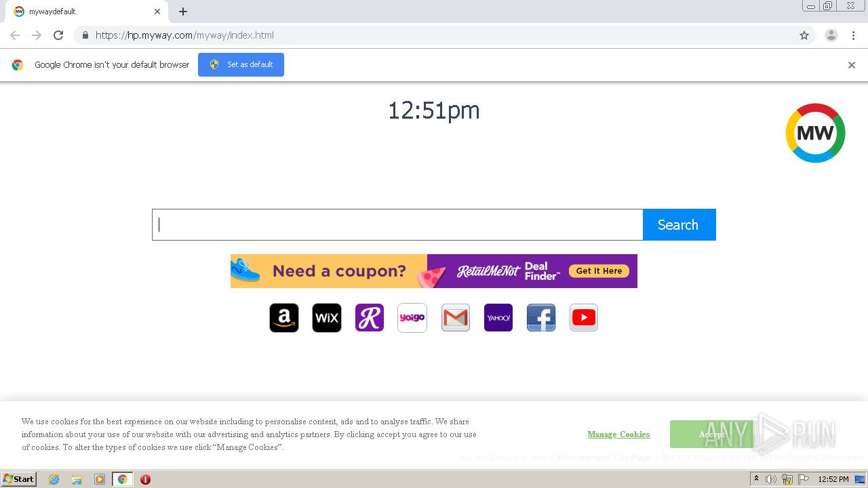
Task: Focus the MyWay search input field
Action: (397, 224)
